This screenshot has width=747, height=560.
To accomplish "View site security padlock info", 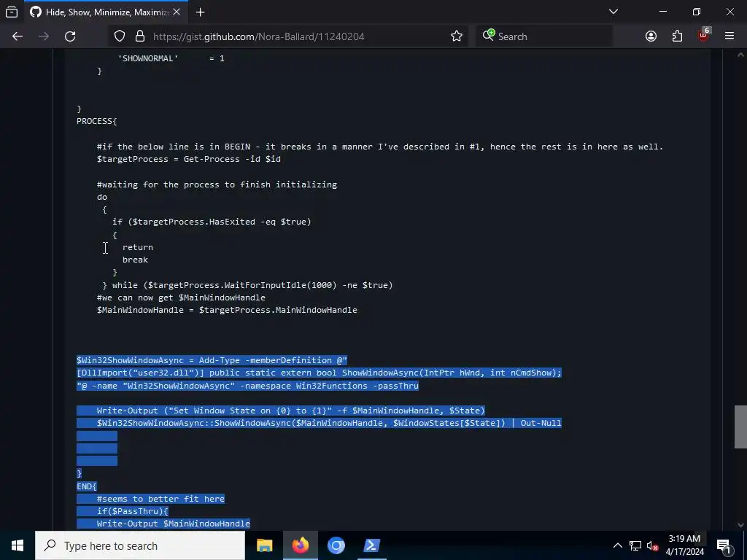I will tap(139, 36).
